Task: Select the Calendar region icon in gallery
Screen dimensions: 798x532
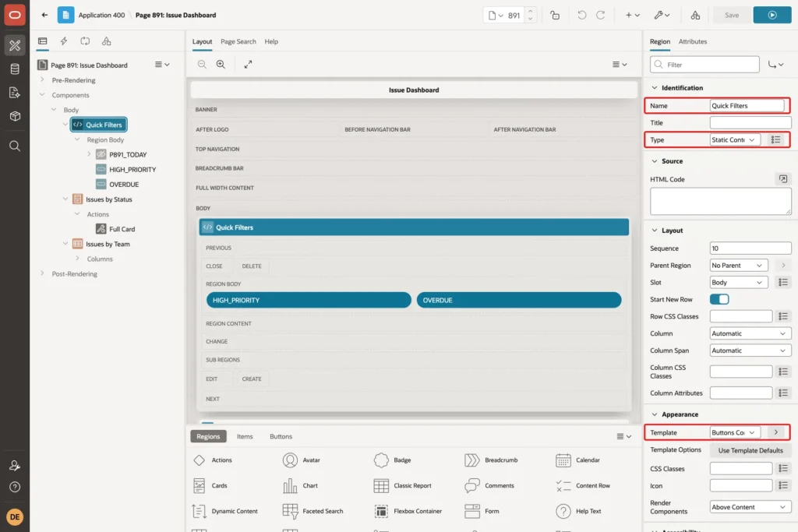Action: click(x=563, y=460)
